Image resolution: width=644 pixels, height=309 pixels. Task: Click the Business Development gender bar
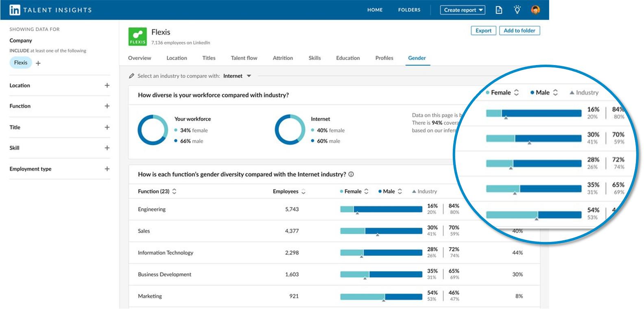pos(381,274)
